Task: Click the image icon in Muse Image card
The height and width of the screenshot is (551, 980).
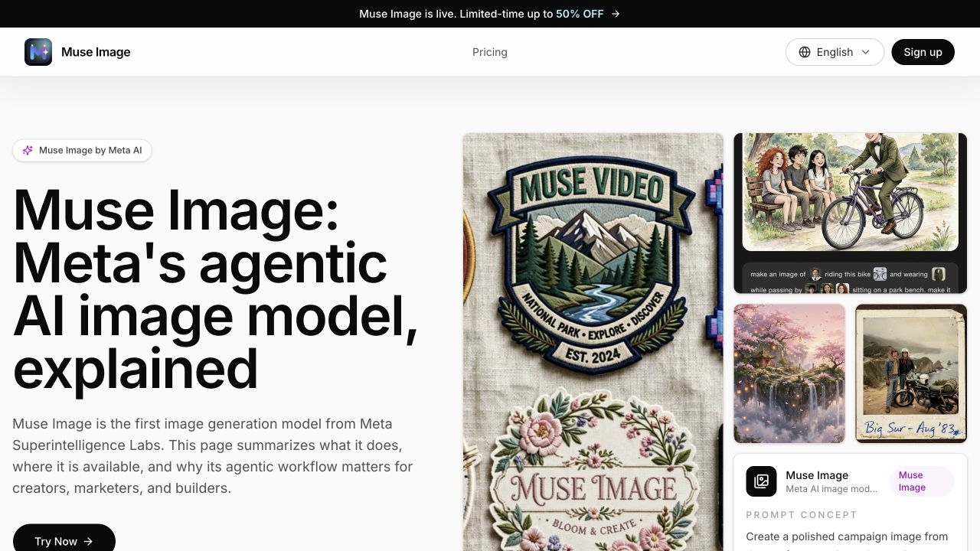Action: 761,481
